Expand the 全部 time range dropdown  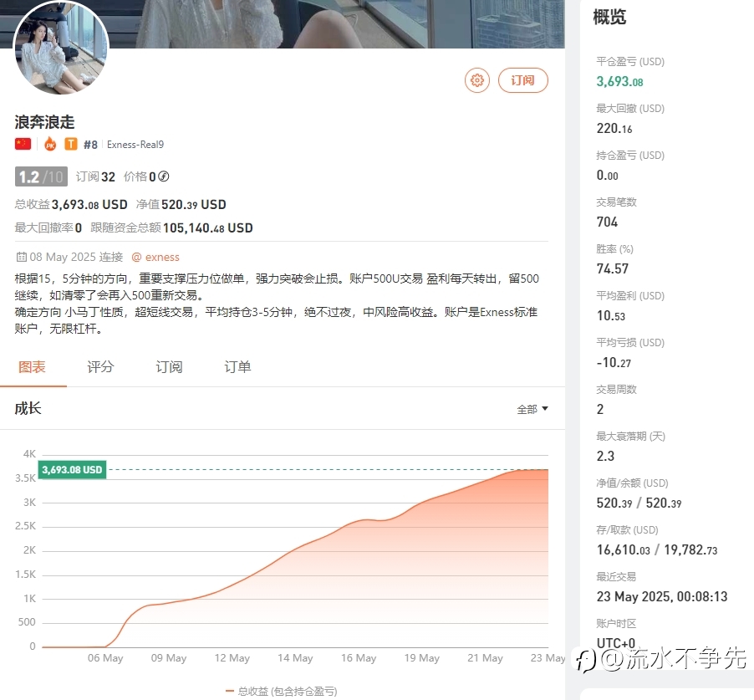click(532, 410)
